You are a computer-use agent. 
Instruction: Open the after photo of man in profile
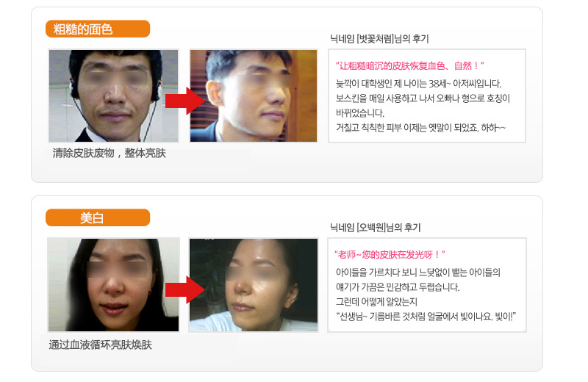[254, 95]
